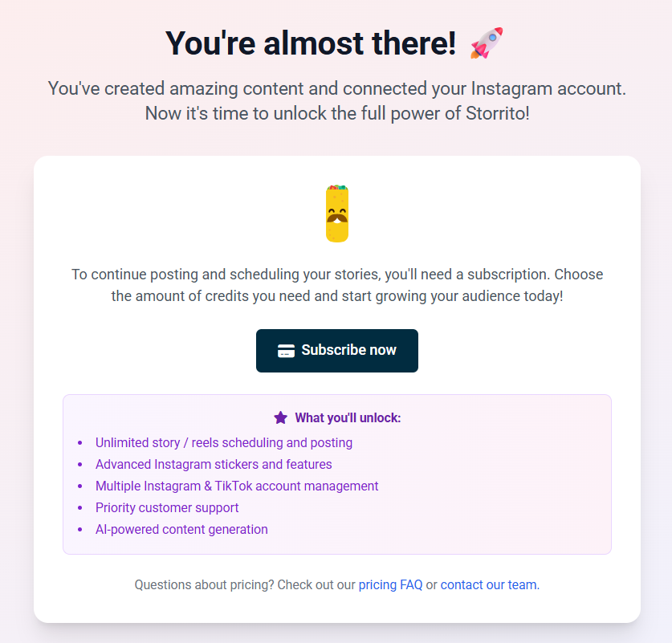Click the What you'll unlock heading
672x643 pixels.
coord(348,417)
